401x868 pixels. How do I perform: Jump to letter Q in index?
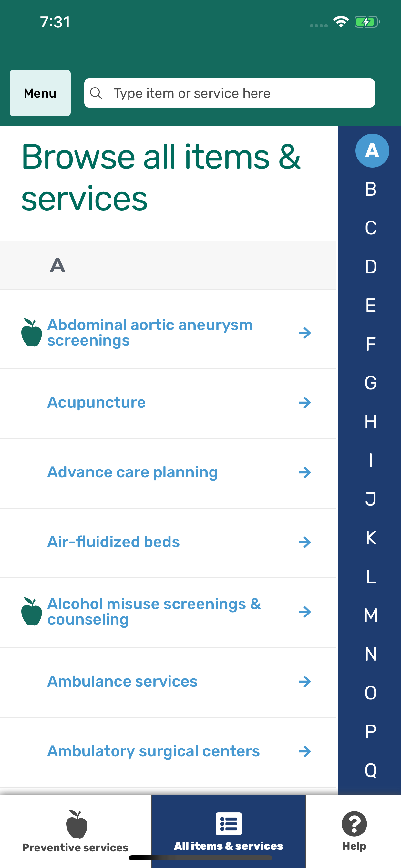pyautogui.click(x=371, y=770)
